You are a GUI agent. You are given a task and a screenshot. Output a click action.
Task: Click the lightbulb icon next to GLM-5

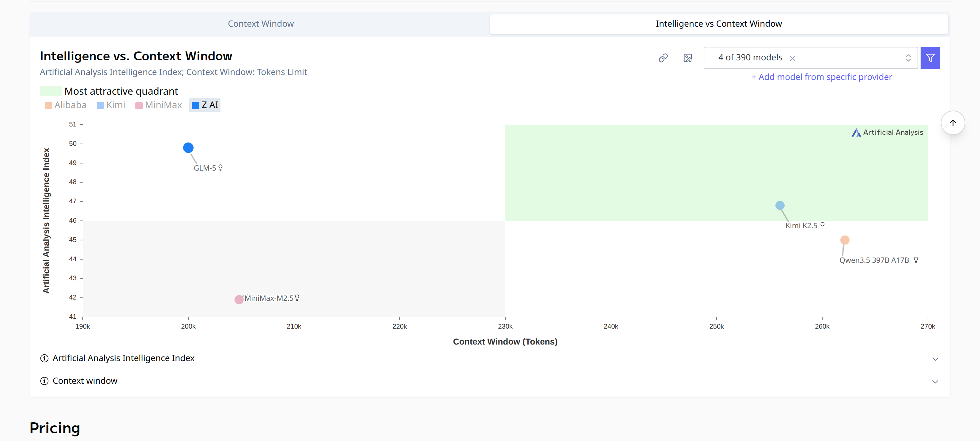coord(220,168)
